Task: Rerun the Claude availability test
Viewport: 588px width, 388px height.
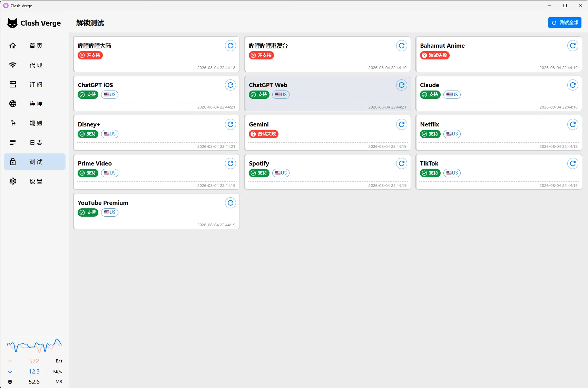Action: coord(572,85)
